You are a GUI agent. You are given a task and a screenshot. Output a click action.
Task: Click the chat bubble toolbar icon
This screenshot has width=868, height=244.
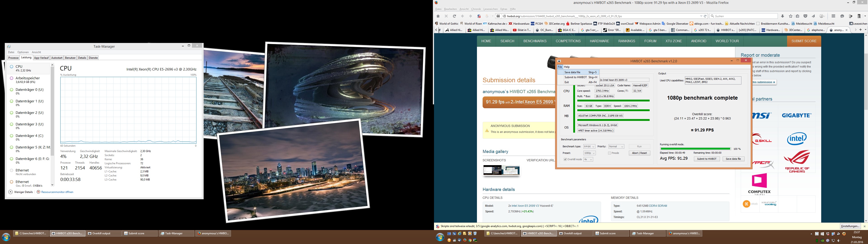pyautogui.click(x=842, y=16)
